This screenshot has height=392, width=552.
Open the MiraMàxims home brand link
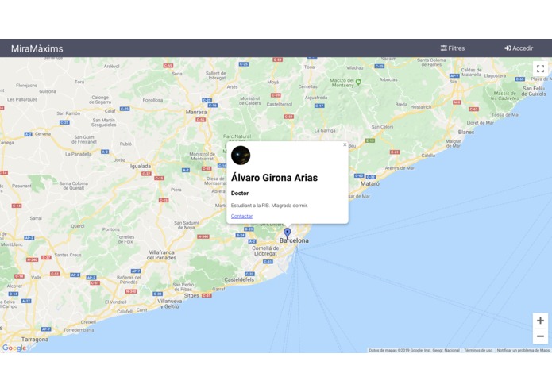point(37,48)
